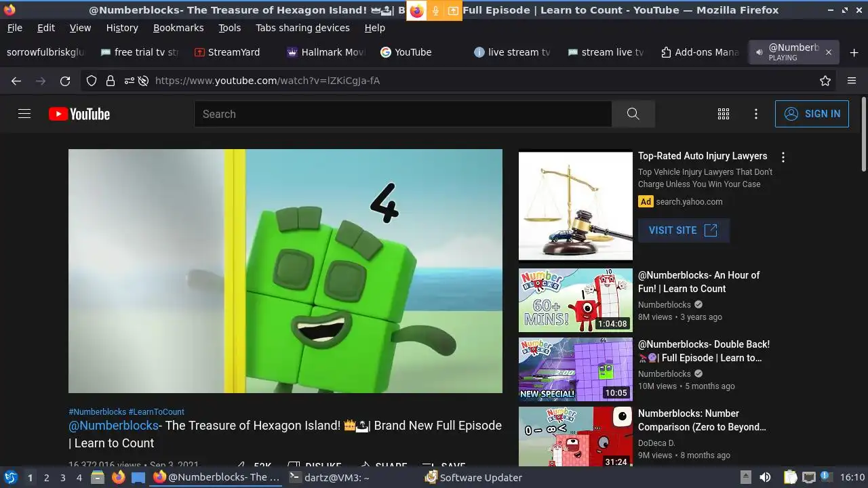Viewport: 868px width, 488px height.
Task: View site security padlock info
Action: (111, 81)
